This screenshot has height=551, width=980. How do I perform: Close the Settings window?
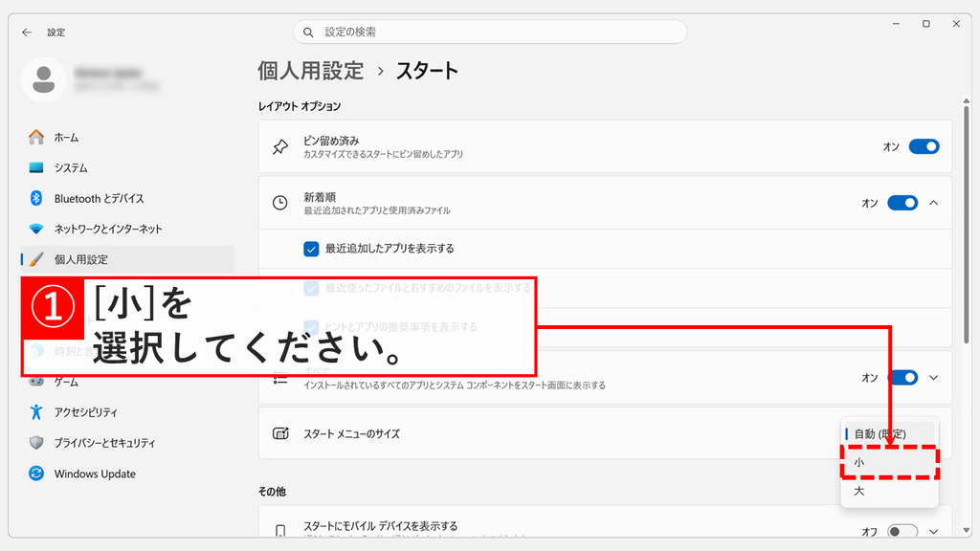[956, 24]
